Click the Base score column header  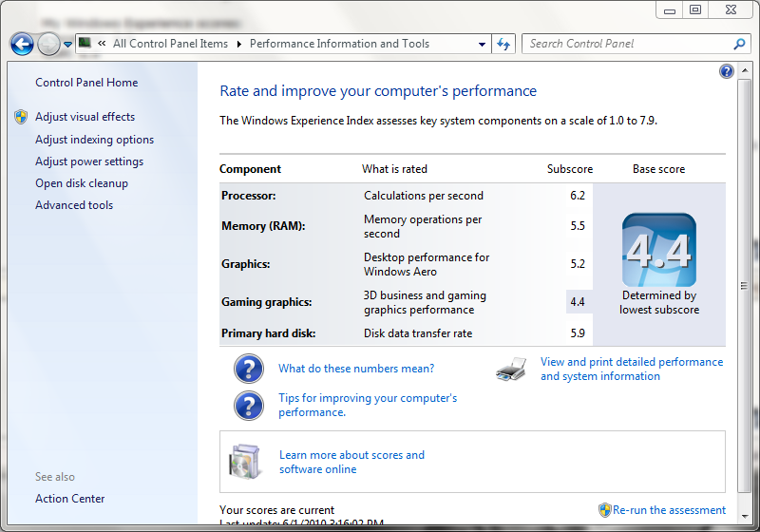[x=658, y=169]
